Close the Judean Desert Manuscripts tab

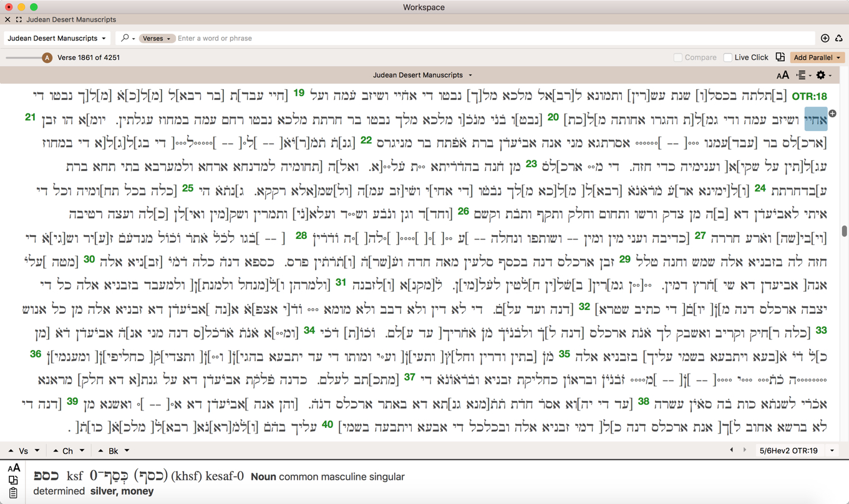point(7,20)
